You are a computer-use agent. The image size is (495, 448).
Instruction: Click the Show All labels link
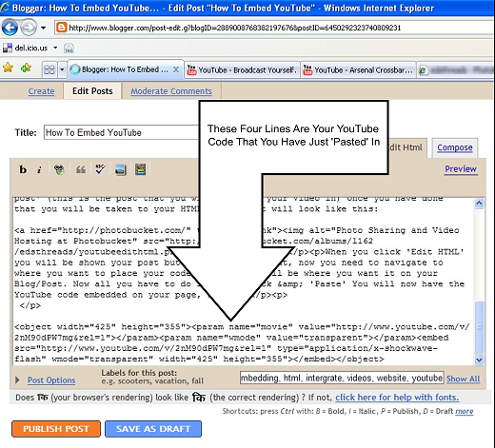coord(464,379)
